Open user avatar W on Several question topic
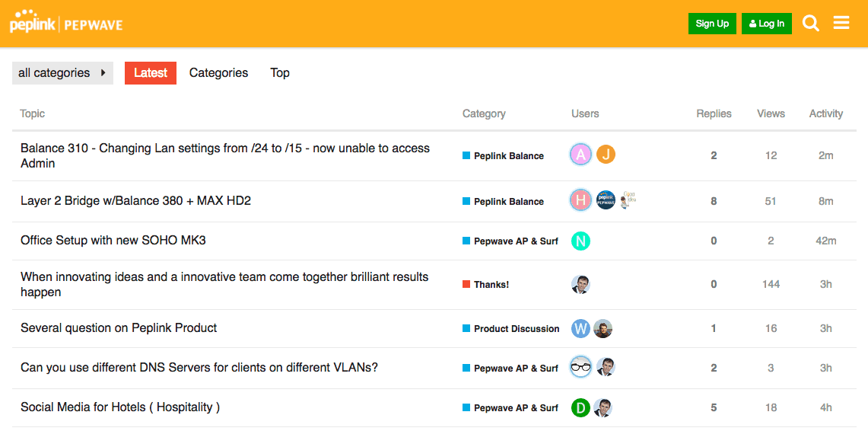 pos(580,328)
